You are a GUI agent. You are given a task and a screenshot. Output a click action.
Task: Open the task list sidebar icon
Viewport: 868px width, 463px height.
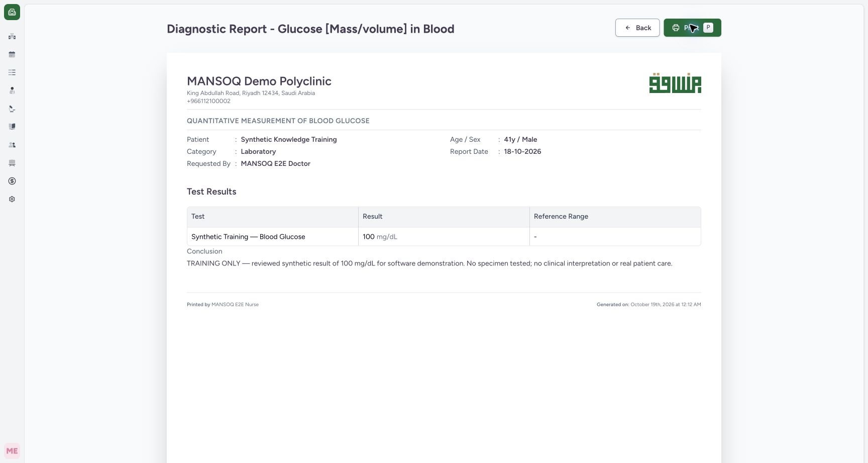(x=12, y=72)
